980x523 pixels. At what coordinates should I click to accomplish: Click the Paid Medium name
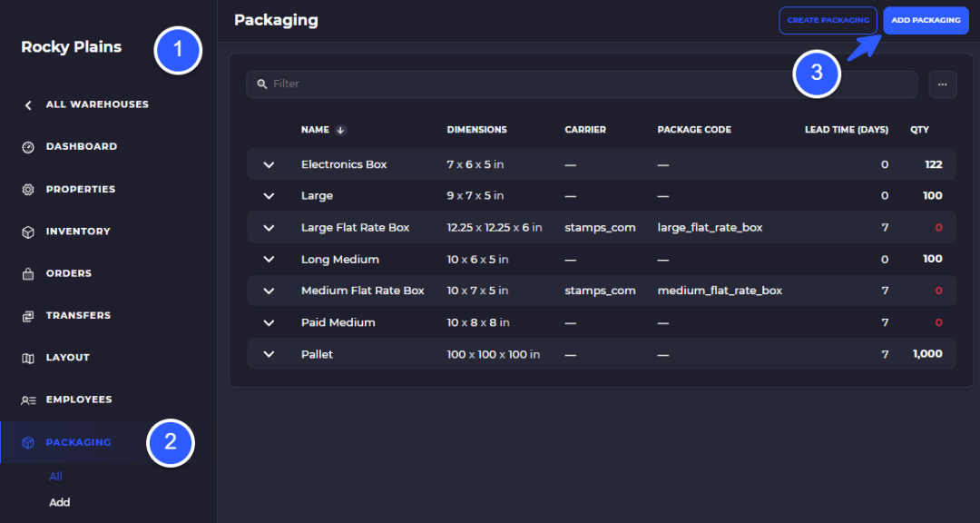coord(338,323)
